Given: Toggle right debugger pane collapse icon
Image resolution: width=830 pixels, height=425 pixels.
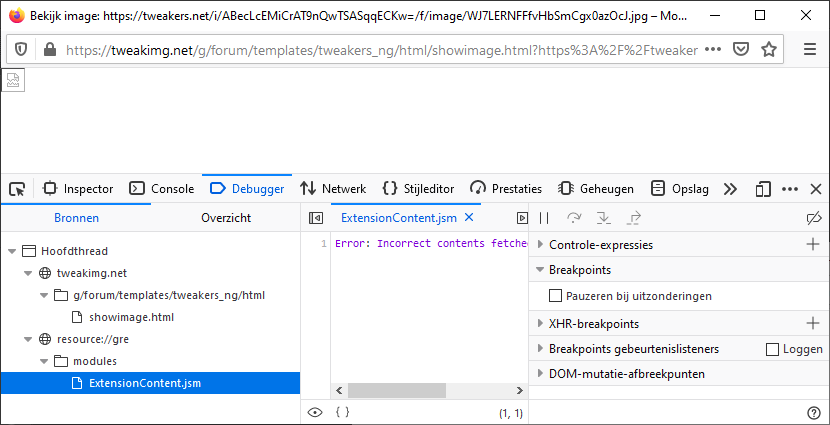Looking at the screenshot, I should (x=522, y=218).
